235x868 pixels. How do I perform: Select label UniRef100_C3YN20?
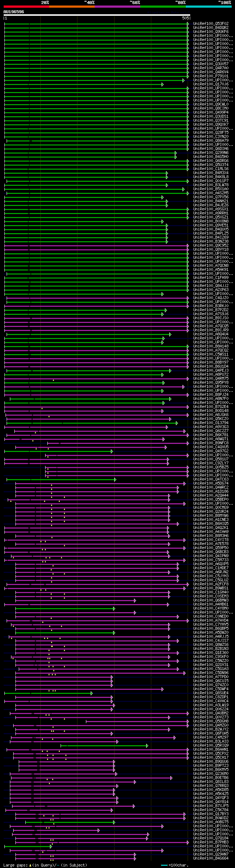pyautogui.click(x=211, y=137)
